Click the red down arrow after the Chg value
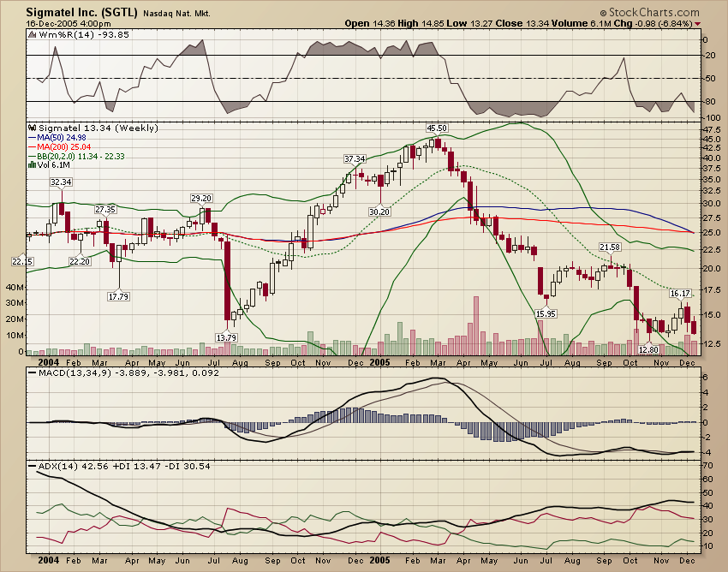The height and width of the screenshot is (572, 728). coord(697,24)
